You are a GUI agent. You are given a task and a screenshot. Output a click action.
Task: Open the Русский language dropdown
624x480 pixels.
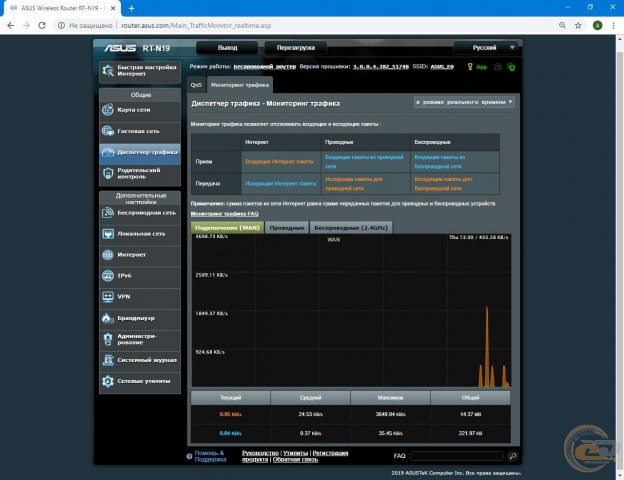[487, 48]
